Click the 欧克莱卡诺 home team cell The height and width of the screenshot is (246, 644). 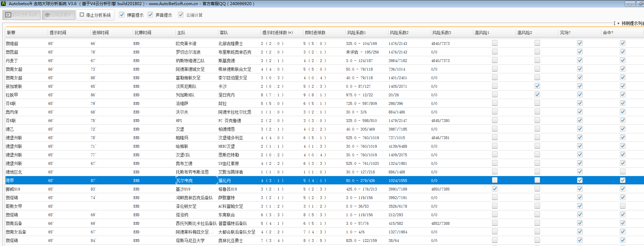pos(186,44)
